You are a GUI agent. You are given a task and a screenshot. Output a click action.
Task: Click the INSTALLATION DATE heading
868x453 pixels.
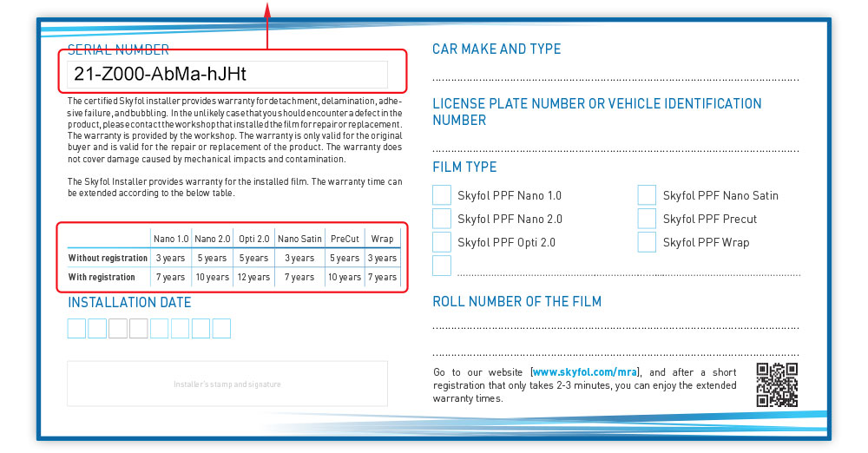click(129, 302)
